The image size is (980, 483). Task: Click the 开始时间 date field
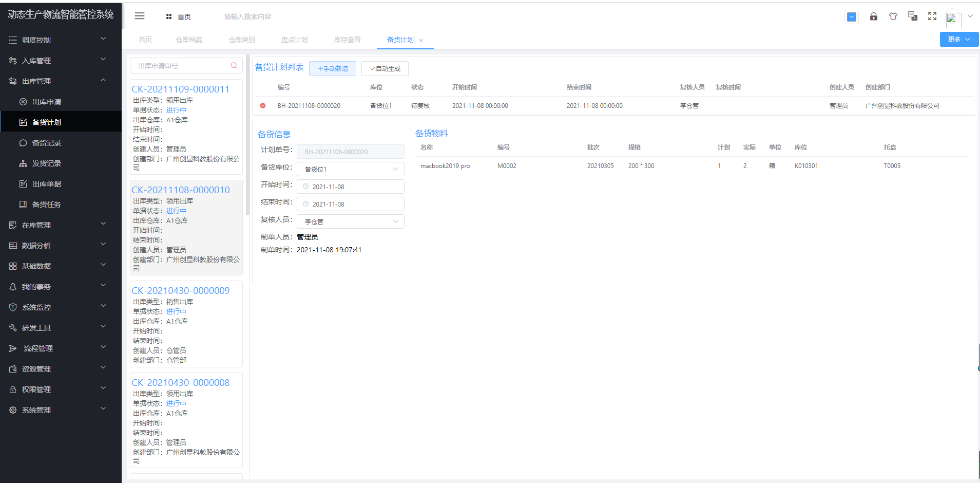click(x=351, y=187)
